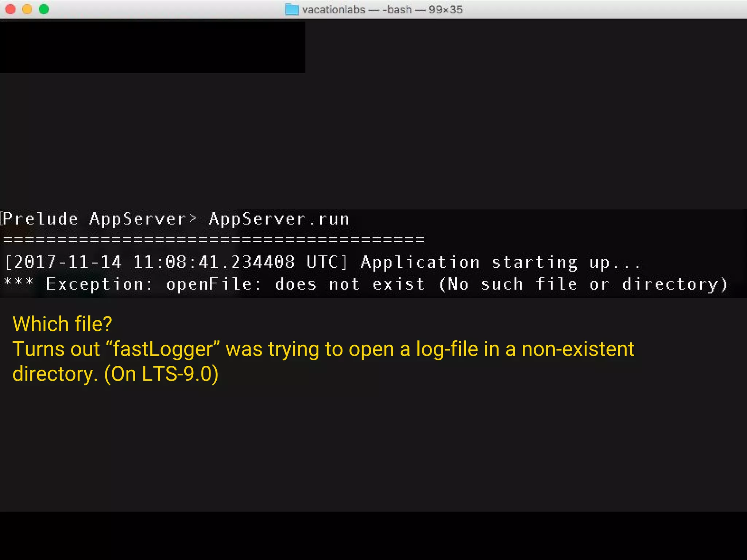
Task: Click the caption line starting 'Turns out “fastLogger”'
Action: pyautogui.click(x=324, y=349)
